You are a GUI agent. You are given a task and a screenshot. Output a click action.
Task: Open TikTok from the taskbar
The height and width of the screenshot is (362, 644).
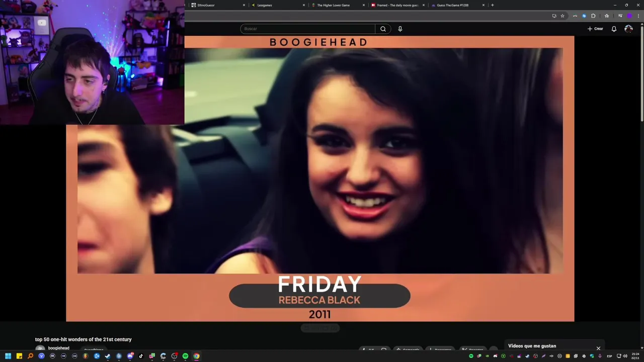(x=141, y=356)
